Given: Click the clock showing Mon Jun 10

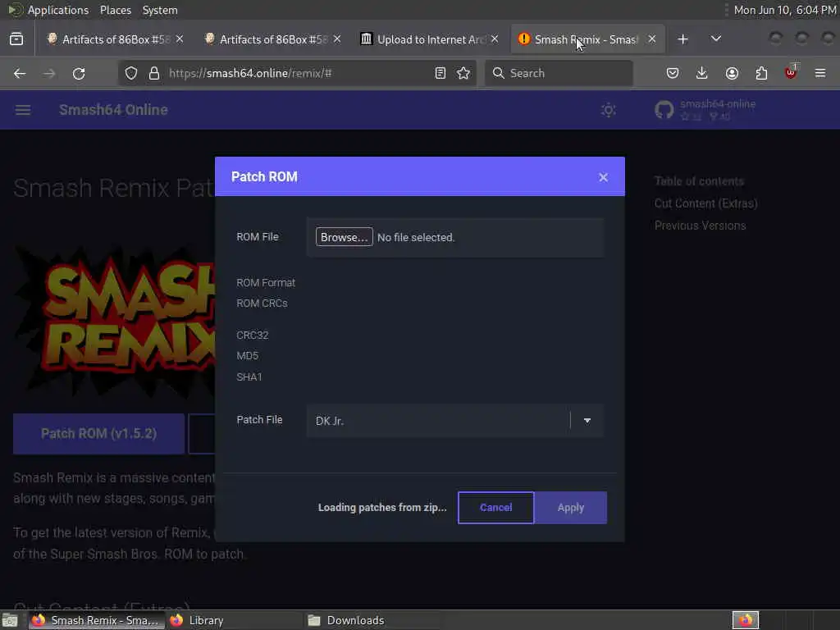Looking at the screenshot, I should pyautogui.click(x=785, y=10).
